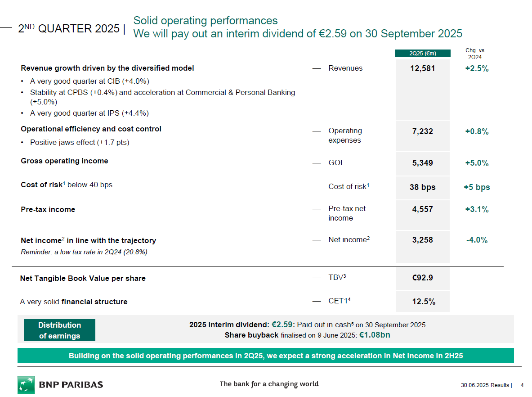Select the GOI value 5,349
This screenshot has width=532, height=397.
click(422, 163)
